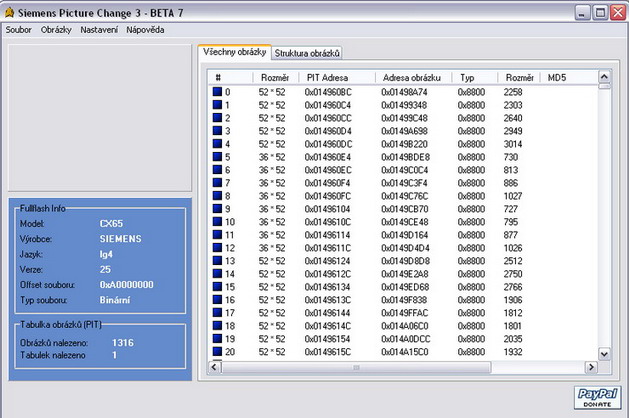The image size is (629, 418).
Task: Select the blue icon of image row 6
Action: click(x=217, y=170)
